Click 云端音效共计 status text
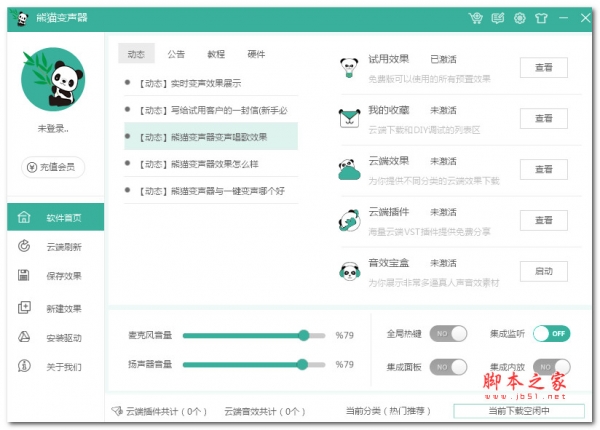Image resolution: width=600 pixels, height=430 pixels. (265, 411)
